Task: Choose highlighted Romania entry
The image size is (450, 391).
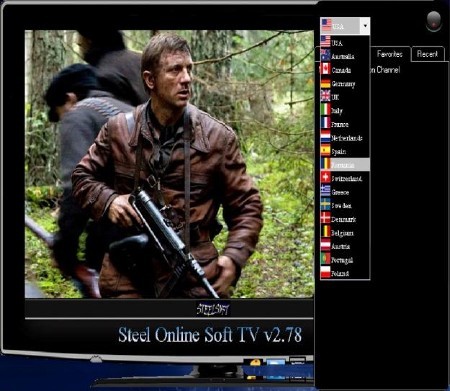Action: click(x=345, y=165)
